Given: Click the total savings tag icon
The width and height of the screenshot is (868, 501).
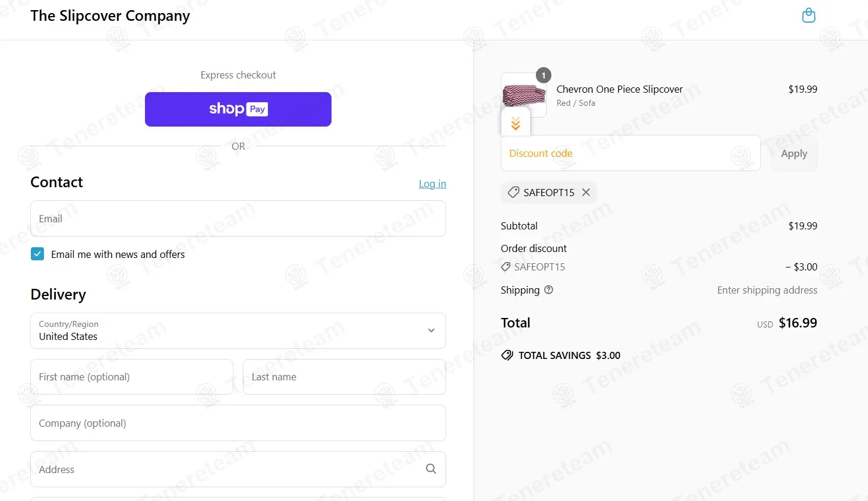Looking at the screenshot, I should click(507, 355).
